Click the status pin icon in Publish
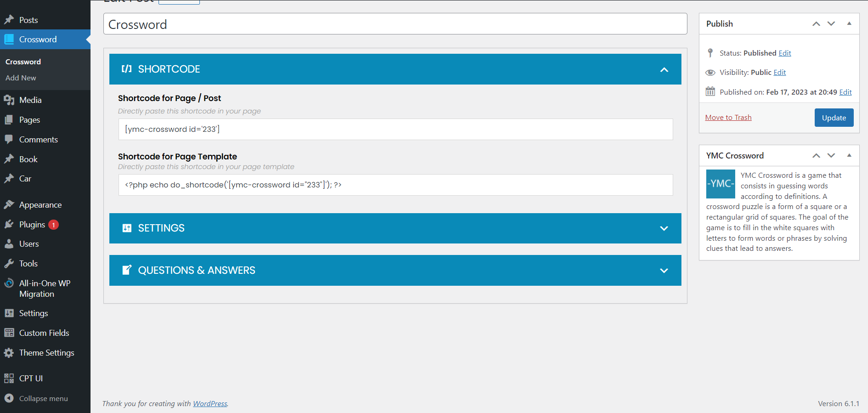 click(x=710, y=53)
